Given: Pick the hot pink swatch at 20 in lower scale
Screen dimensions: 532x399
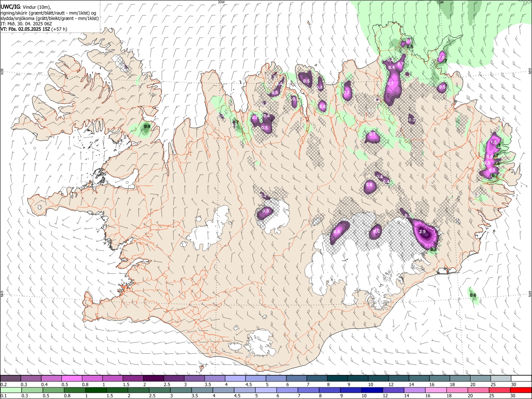Looking at the screenshot, I should (478, 390).
